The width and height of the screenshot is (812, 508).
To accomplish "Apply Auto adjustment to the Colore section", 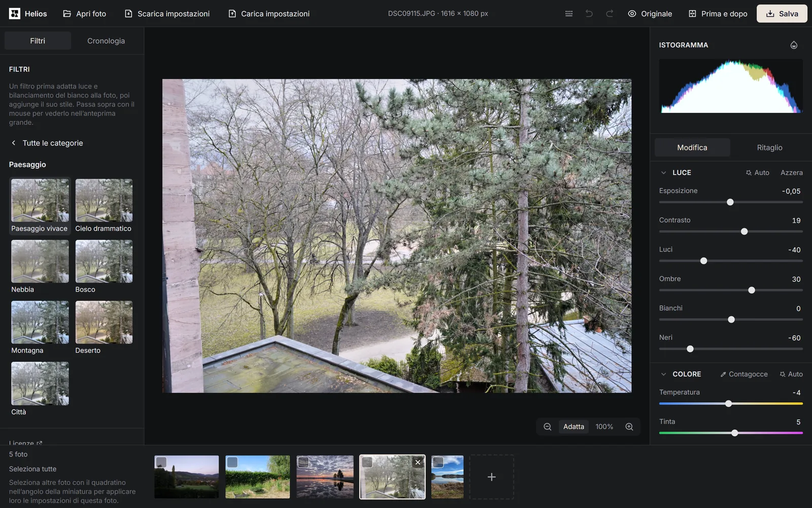I will tap(791, 374).
